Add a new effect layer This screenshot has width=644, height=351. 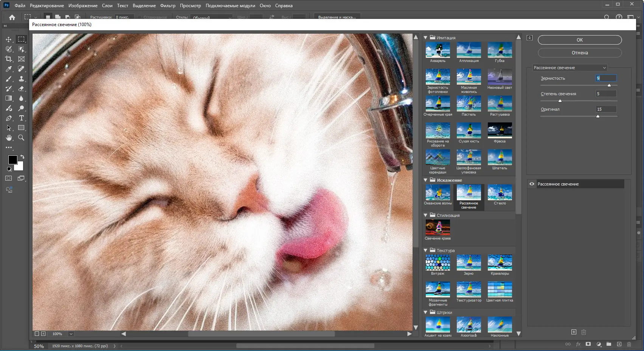point(574,332)
